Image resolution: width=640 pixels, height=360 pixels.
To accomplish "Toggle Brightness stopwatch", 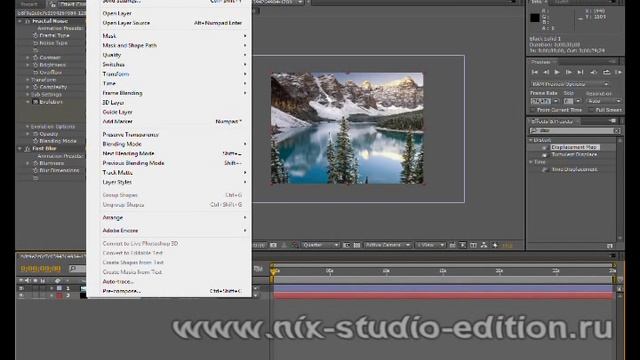I will point(36,65).
